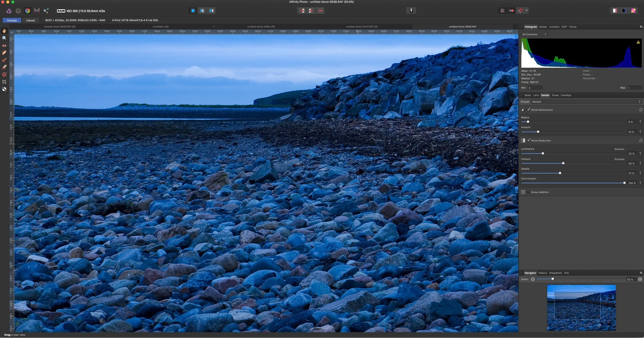The image size is (644, 338).
Task: Open the All Channels histogram dropdown
Action: (534, 34)
